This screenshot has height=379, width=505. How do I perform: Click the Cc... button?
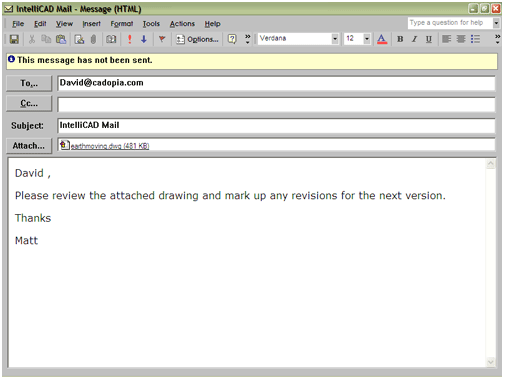29,104
